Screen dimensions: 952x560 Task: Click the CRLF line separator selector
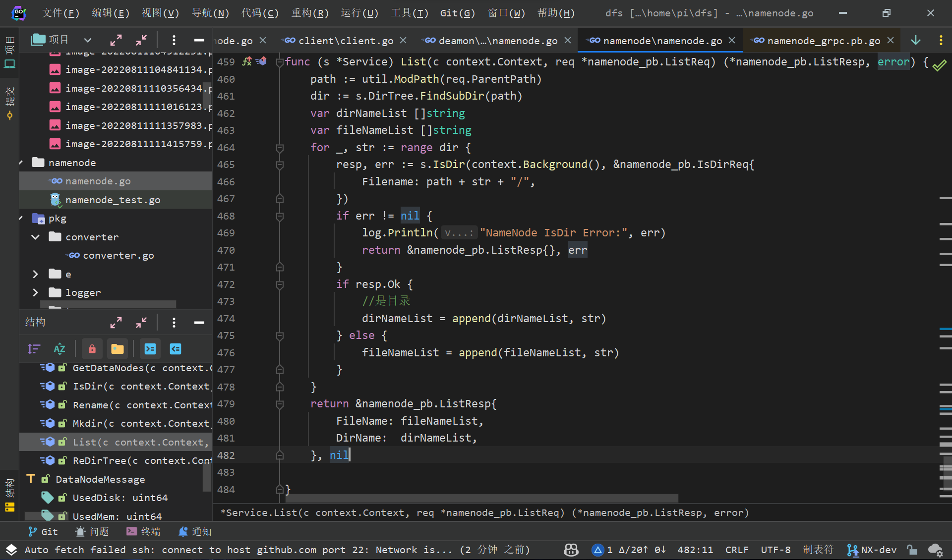(x=737, y=550)
